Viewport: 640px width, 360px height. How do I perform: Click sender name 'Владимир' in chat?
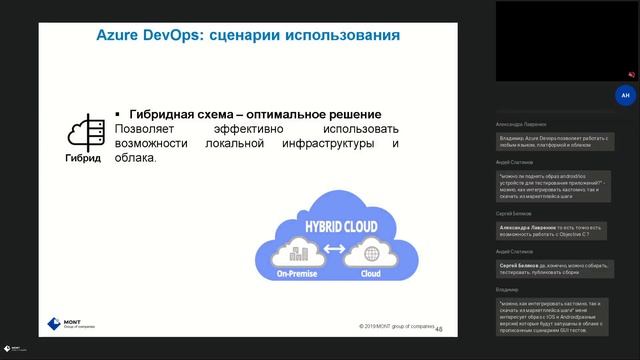(507, 289)
